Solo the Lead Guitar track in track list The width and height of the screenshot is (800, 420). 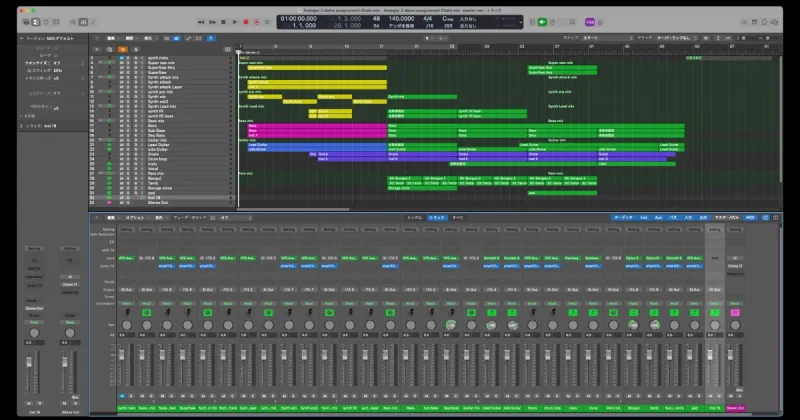[x=129, y=145]
